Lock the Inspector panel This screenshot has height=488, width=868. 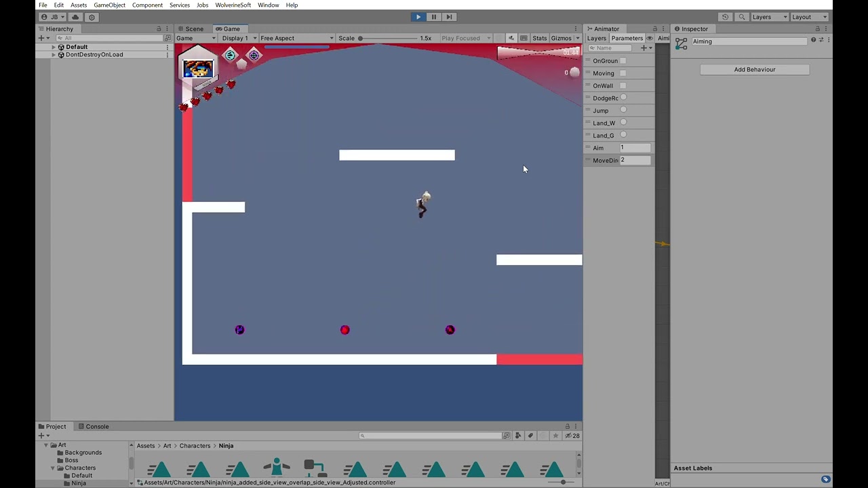[818, 28]
